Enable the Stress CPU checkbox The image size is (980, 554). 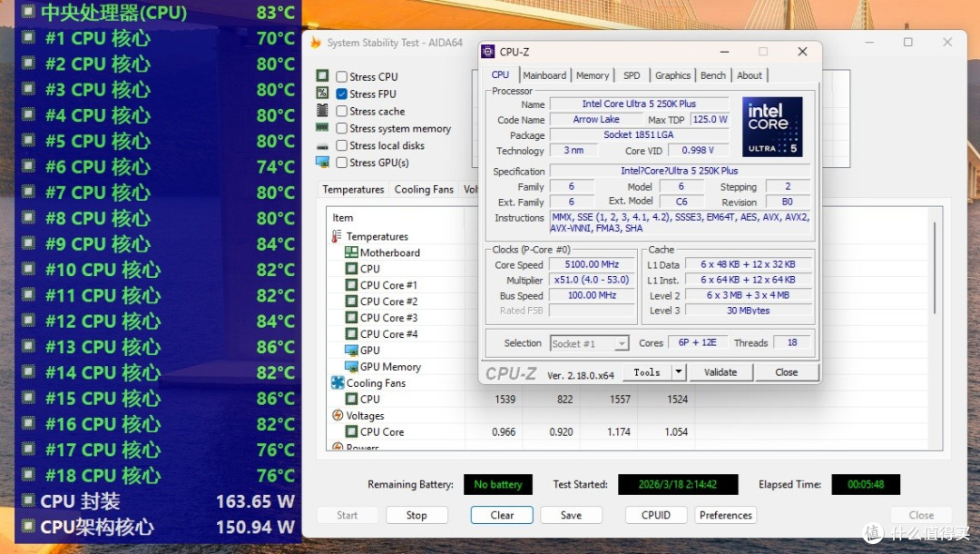[341, 76]
